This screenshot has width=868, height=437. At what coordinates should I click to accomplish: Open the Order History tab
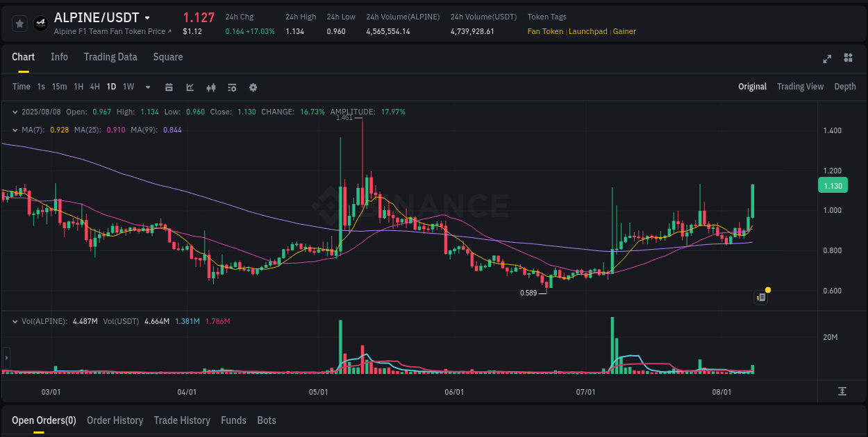click(115, 420)
